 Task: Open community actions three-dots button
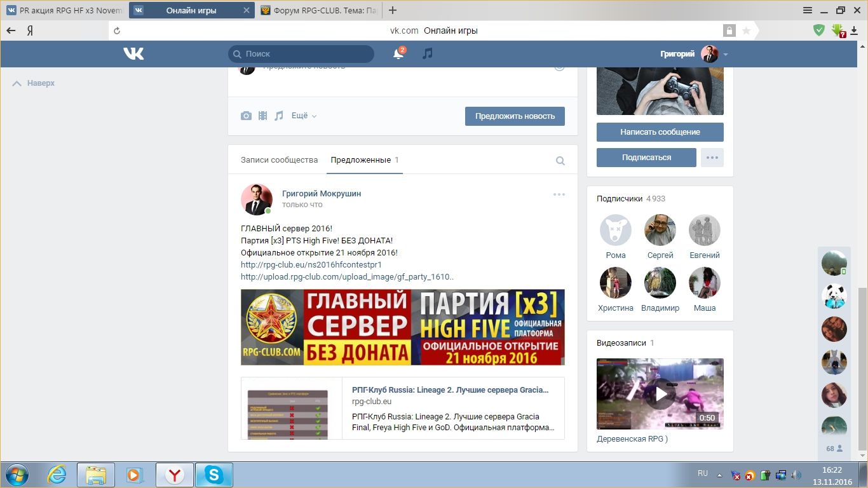pyautogui.click(x=712, y=158)
